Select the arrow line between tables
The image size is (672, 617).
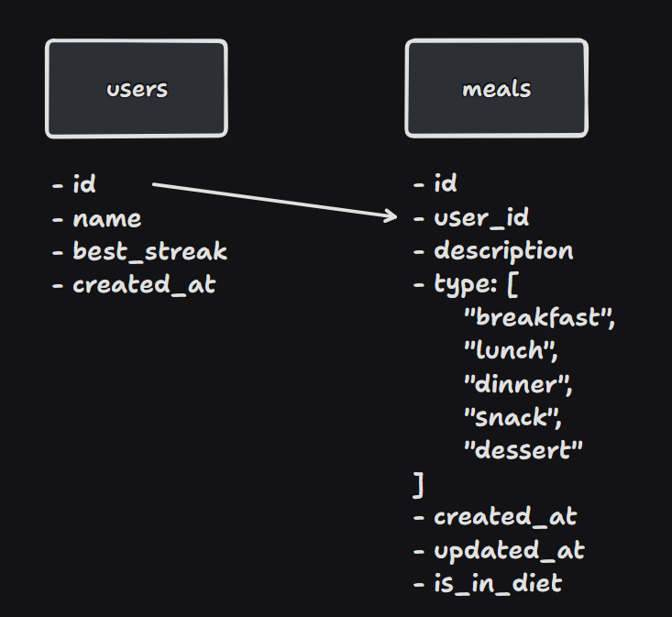(274, 200)
